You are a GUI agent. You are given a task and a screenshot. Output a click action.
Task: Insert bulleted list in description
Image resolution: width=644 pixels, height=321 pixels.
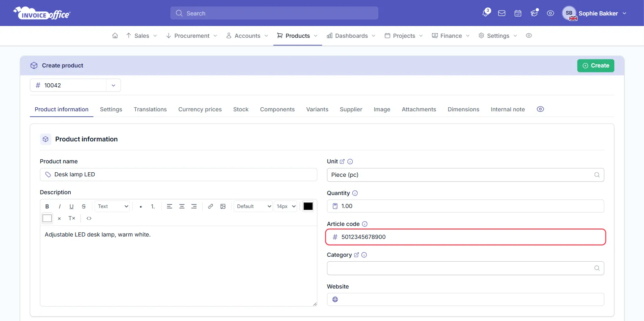tap(141, 206)
